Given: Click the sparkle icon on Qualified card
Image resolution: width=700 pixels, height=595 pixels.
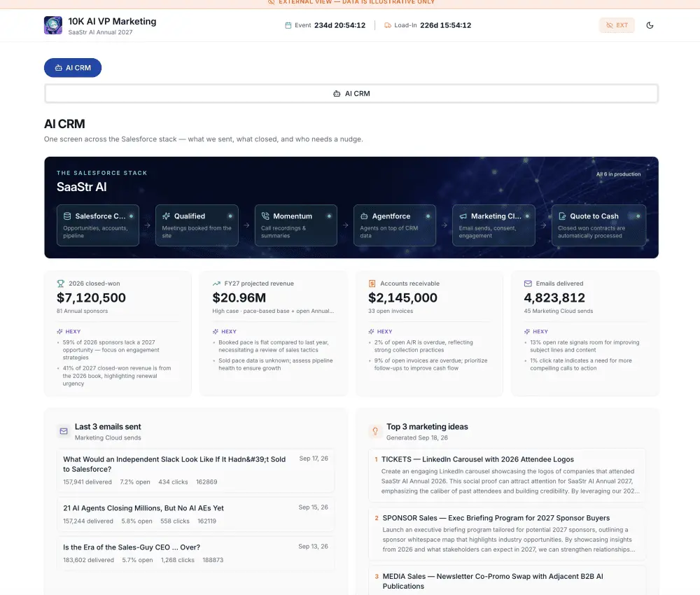Looking at the screenshot, I should click(166, 216).
